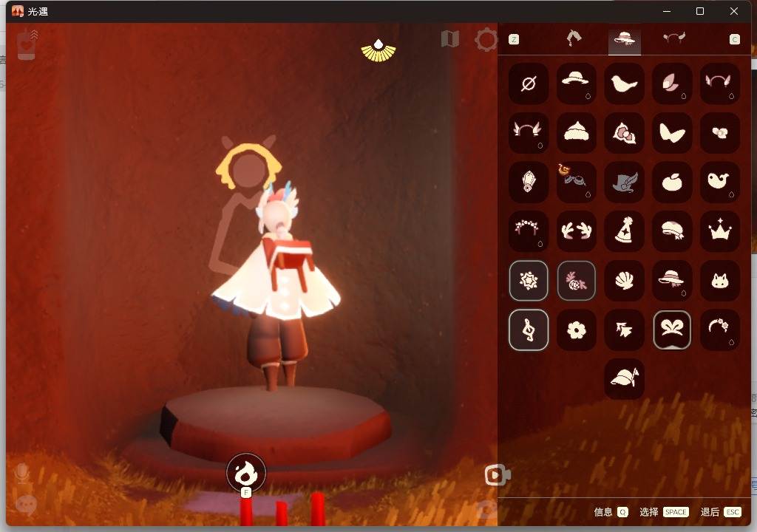The width and height of the screenshot is (757, 532).
Task: Select the rose flower hair accessory
Action: coord(624,133)
